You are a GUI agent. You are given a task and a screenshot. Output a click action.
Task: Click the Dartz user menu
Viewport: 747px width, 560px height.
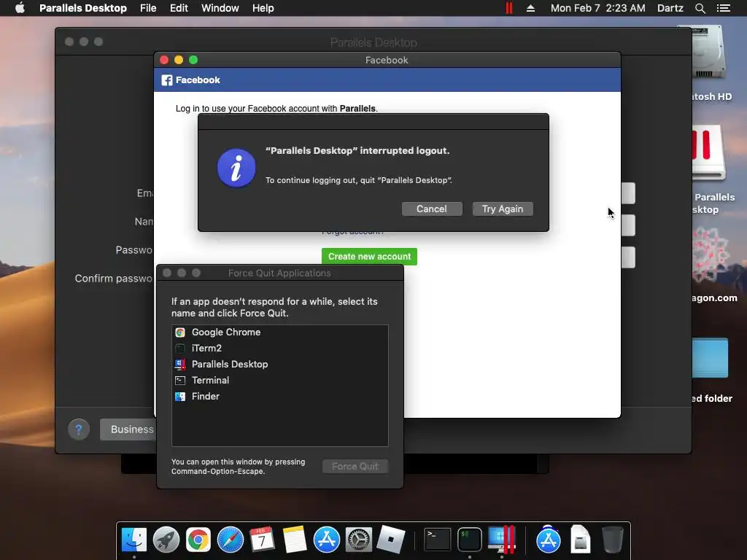coord(670,8)
